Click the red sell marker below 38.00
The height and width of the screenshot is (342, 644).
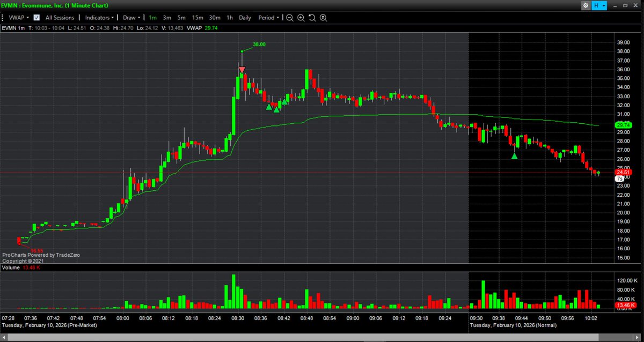point(242,70)
